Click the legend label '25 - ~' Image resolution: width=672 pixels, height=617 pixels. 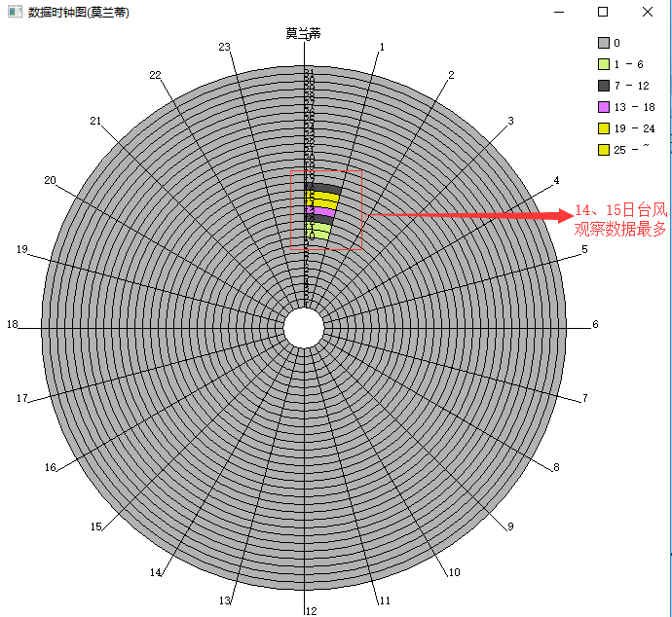point(631,149)
